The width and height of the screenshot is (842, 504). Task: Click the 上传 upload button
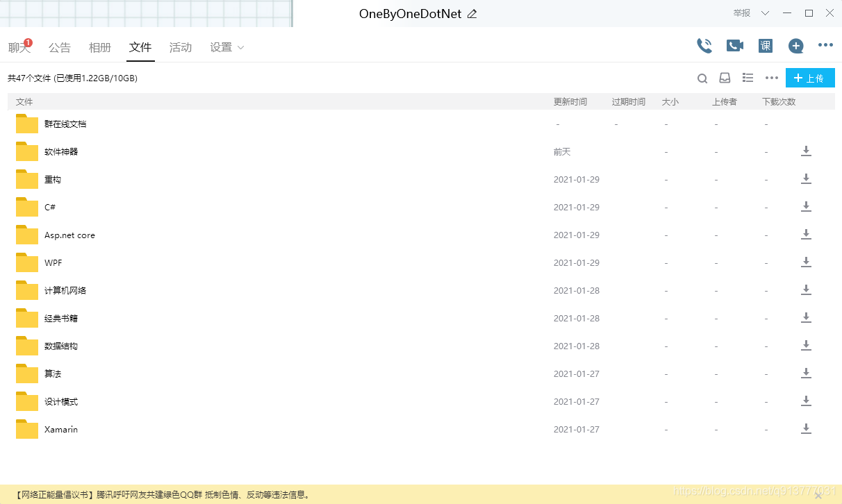(x=810, y=78)
